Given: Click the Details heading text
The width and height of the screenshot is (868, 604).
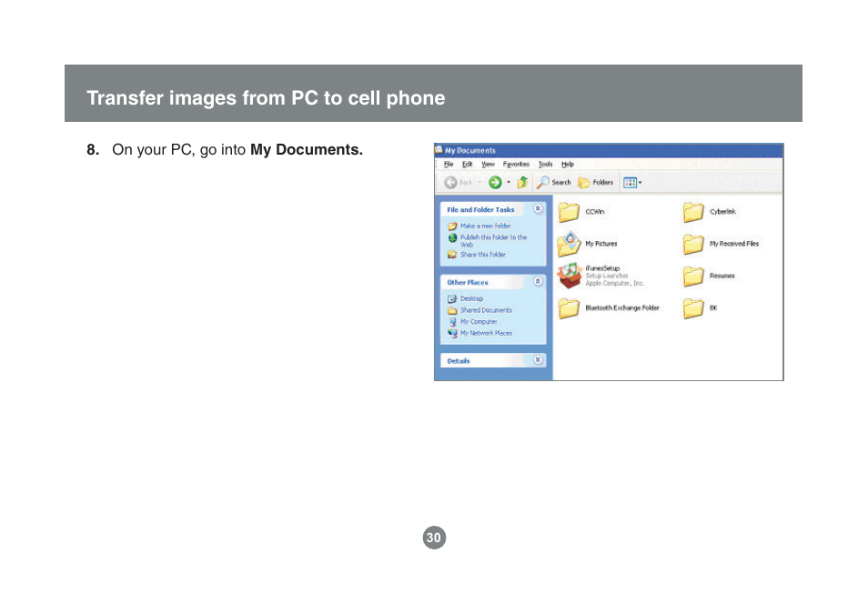Looking at the screenshot, I should (x=459, y=361).
